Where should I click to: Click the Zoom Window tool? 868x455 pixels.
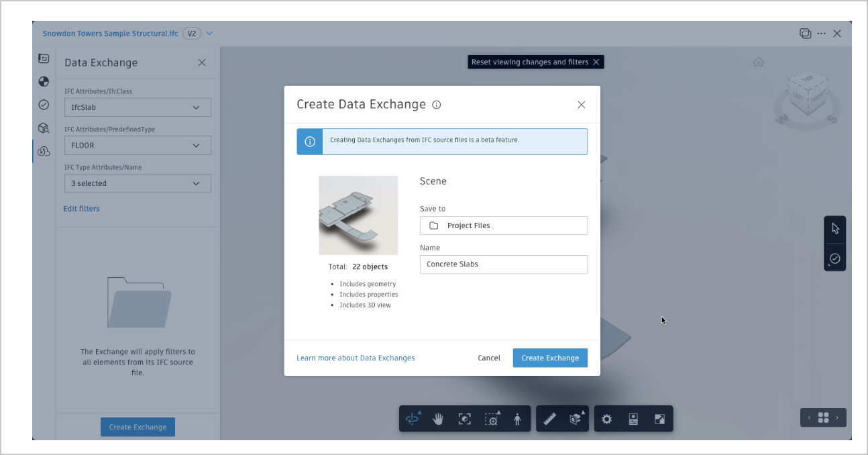tap(492, 418)
